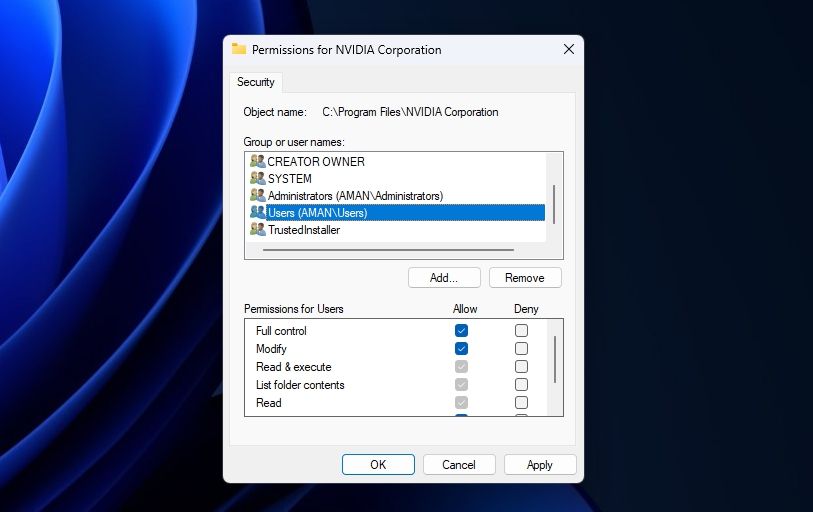
Task: Check Deny for Full control
Action: (521, 330)
